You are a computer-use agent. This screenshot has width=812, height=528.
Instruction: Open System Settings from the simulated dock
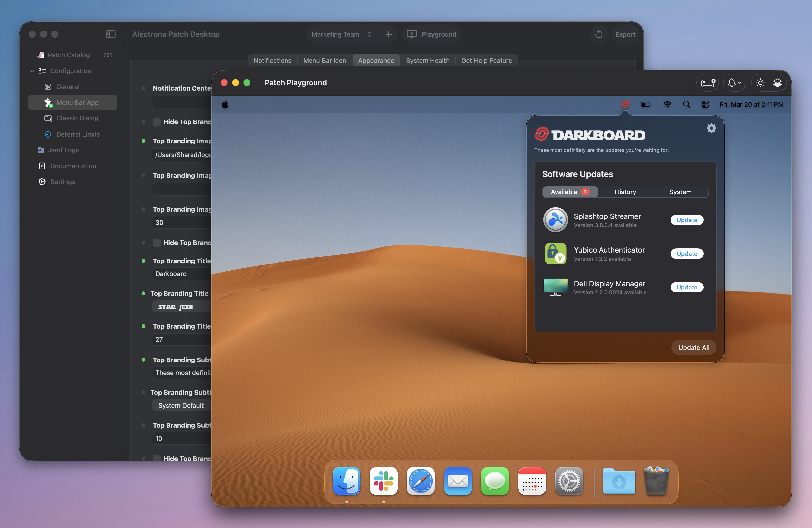pos(569,481)
